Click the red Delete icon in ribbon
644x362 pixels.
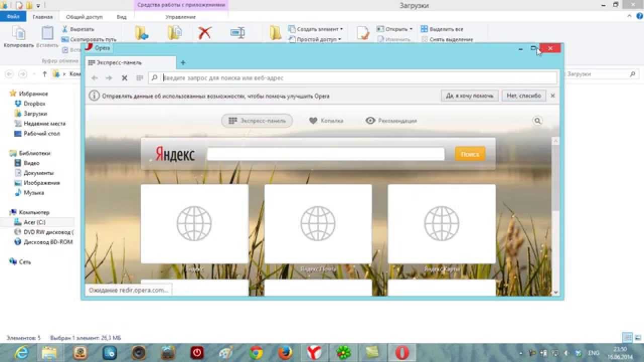coord(205,33)
